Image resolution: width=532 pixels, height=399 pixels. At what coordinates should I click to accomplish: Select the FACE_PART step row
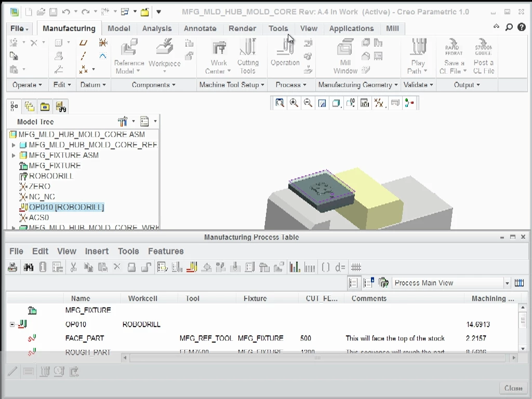click(262, 338)
